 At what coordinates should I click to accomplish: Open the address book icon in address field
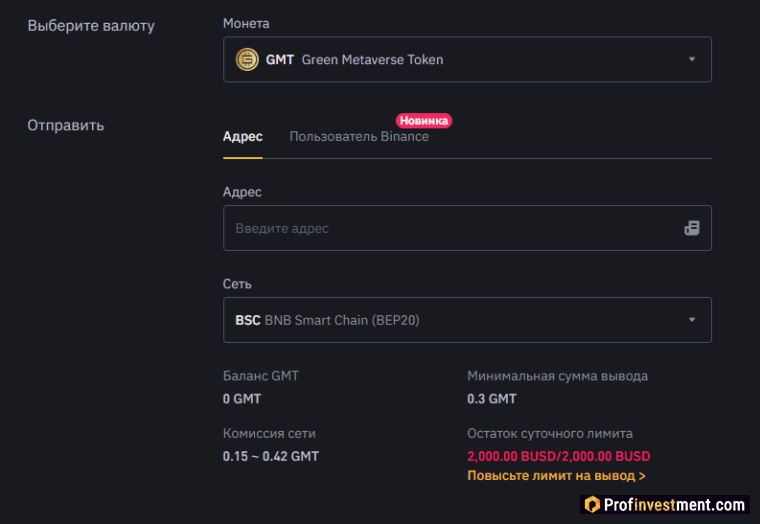pyautogui.click(x=692, y=228)
